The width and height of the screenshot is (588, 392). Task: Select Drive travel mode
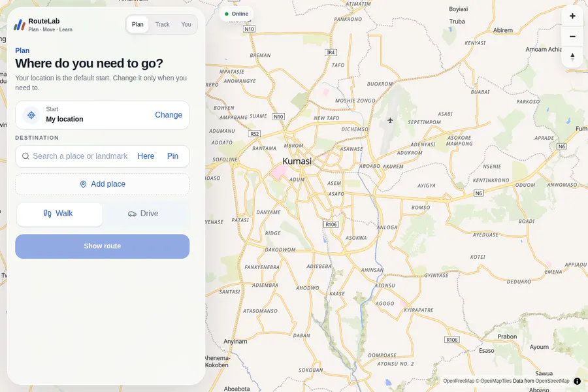tap(144, 214)
